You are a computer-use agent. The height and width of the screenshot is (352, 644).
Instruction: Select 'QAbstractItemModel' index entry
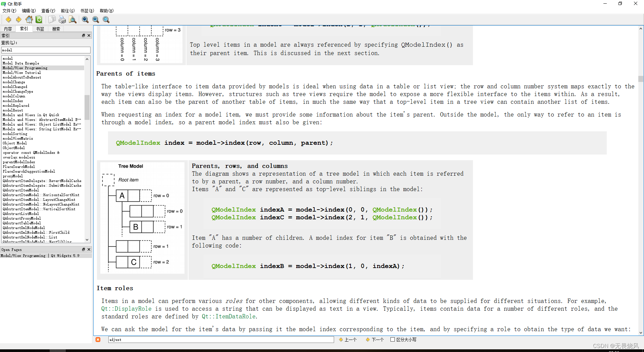21,190
